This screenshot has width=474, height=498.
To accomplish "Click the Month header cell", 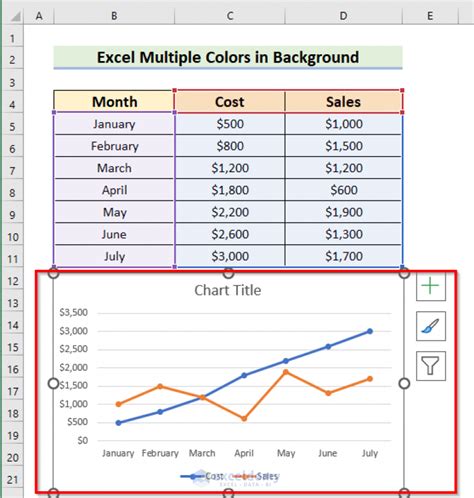I will click(114, 102).
